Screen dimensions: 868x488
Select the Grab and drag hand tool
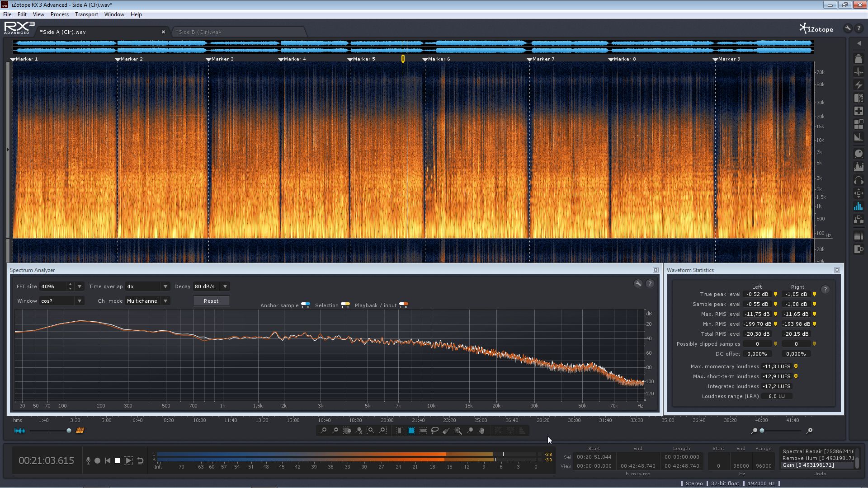coord(481,431)
